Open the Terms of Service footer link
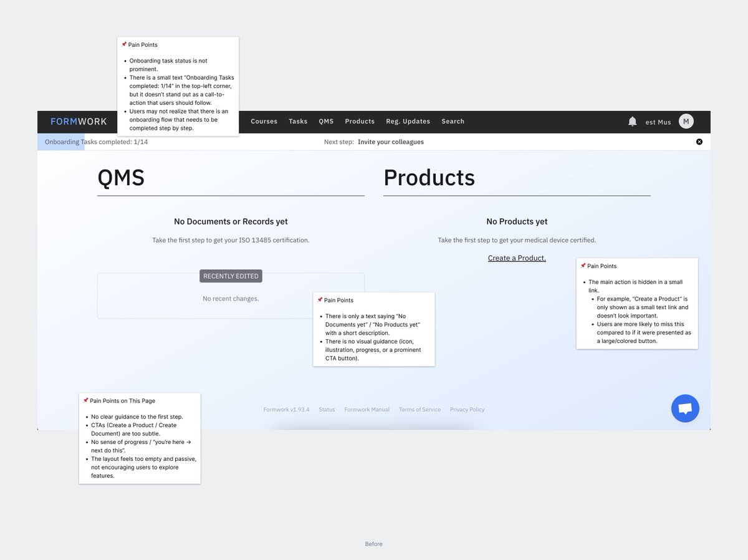This screenshot has height=560, width=748. pos(420,410)
